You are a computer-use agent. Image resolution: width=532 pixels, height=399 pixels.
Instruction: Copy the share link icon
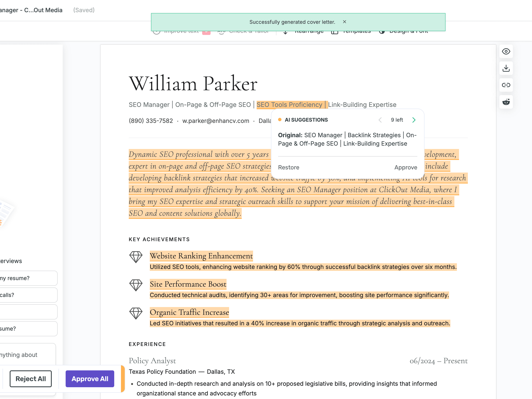pos(506,85)
